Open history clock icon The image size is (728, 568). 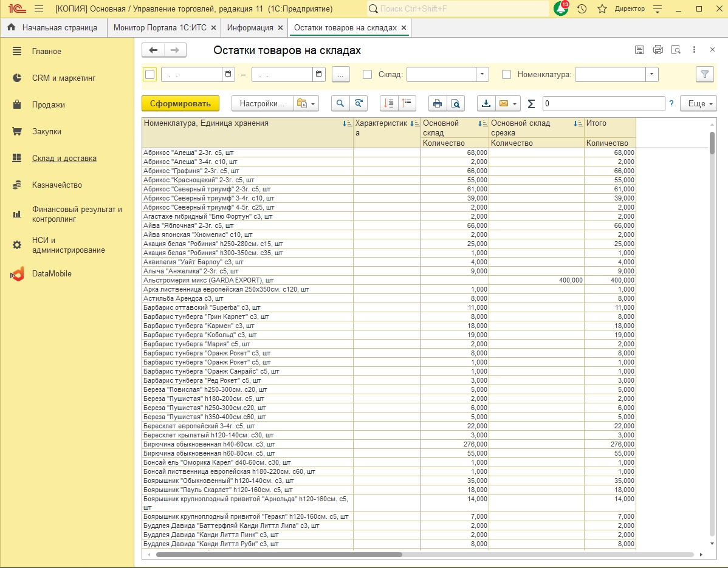click(x=582, y=9)
